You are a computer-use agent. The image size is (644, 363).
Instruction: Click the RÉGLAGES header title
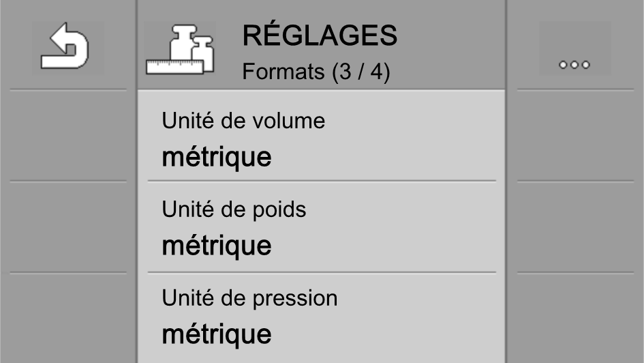[320, 35]
